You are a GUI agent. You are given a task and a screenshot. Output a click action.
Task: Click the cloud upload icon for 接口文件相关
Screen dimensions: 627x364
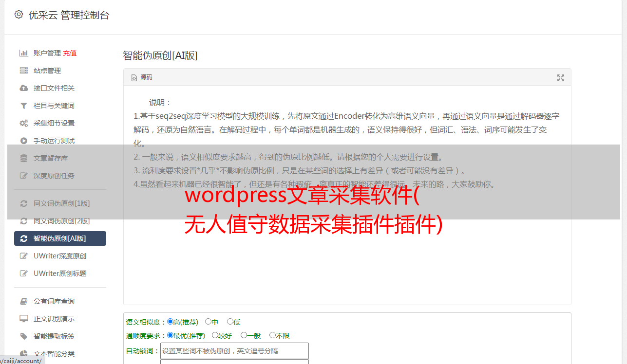23,88
